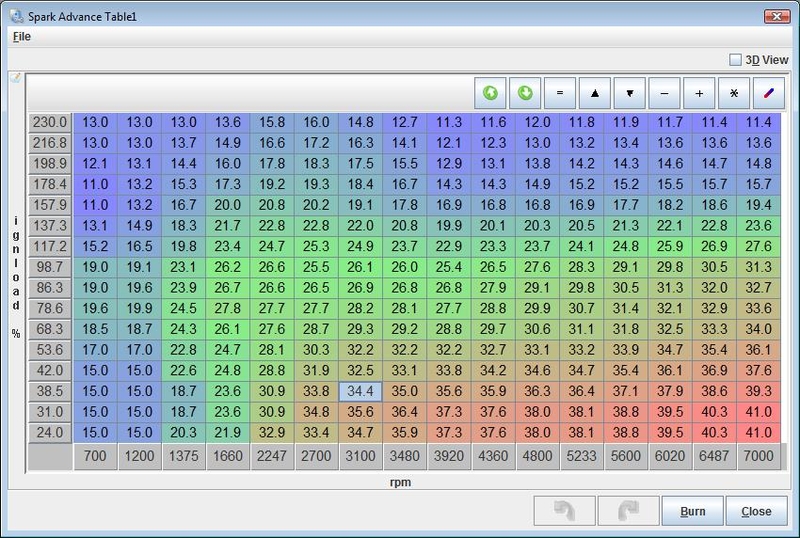Click the green counter-clockwise arrow toolbar button
This screenshot has height=538, width=800.
[x=490, y=93]
